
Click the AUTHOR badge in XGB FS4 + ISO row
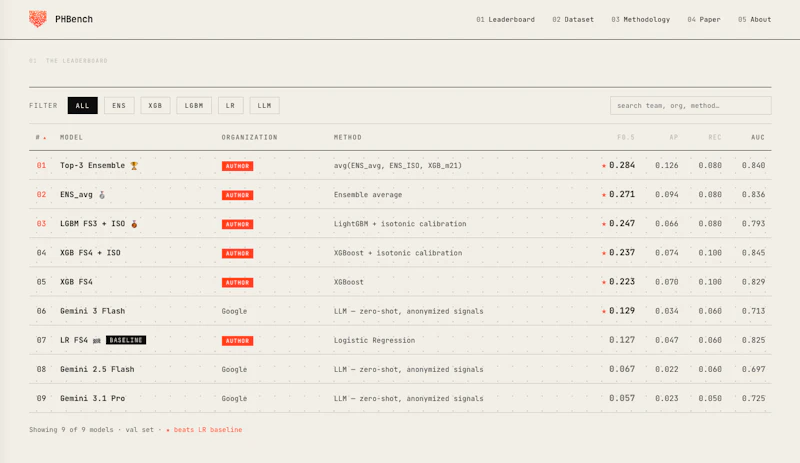(237, 253)
